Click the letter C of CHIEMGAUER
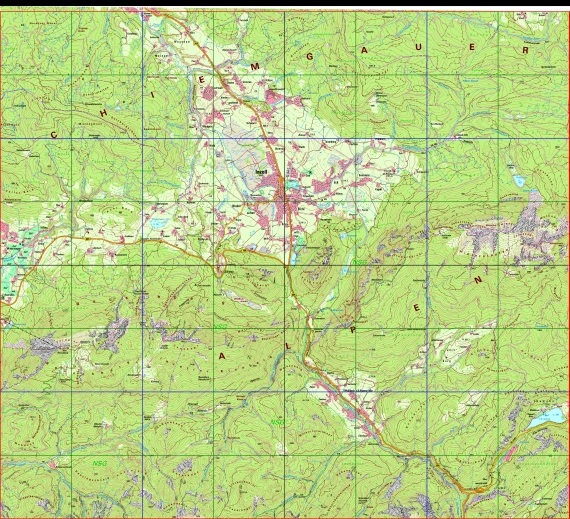The image size is (570, 519). [54, 135]
